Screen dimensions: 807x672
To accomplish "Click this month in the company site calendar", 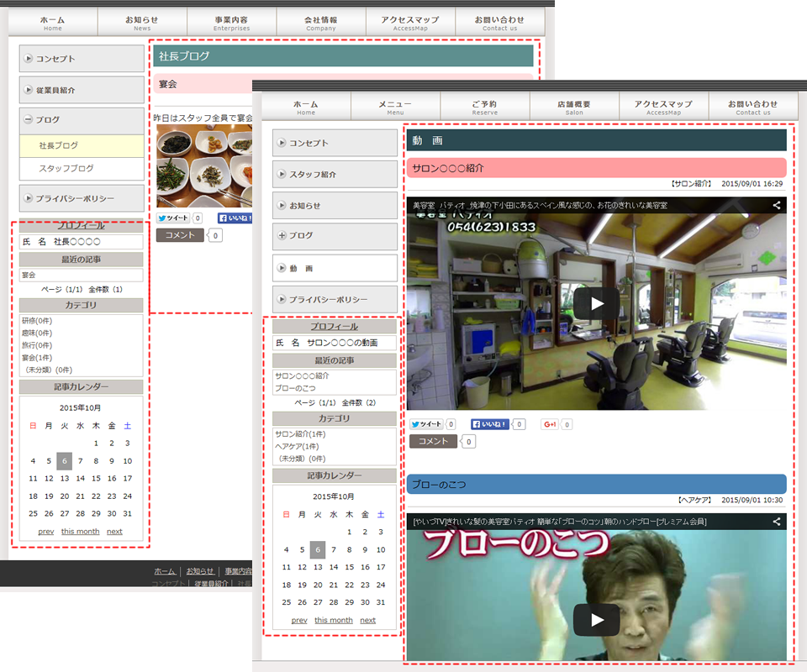I will 81,531.
